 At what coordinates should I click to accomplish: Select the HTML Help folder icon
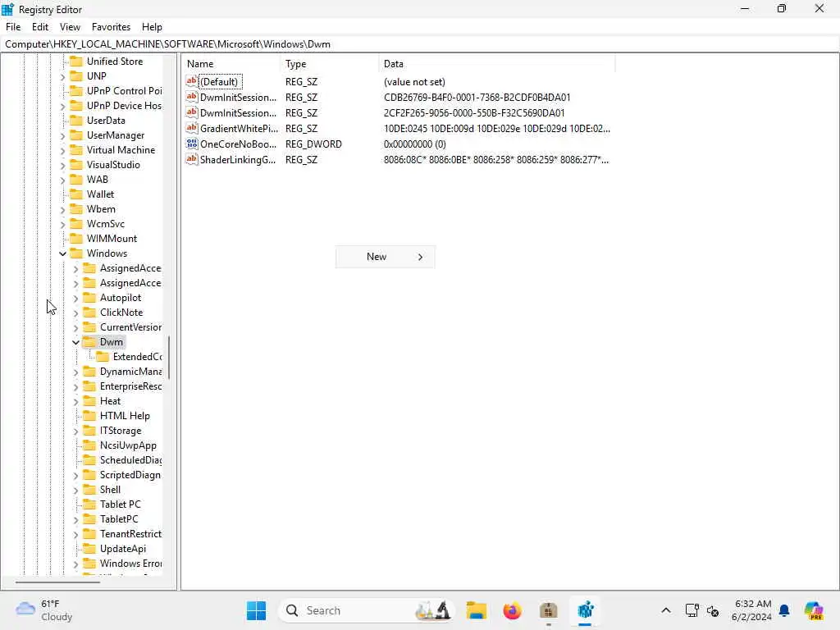89,415
